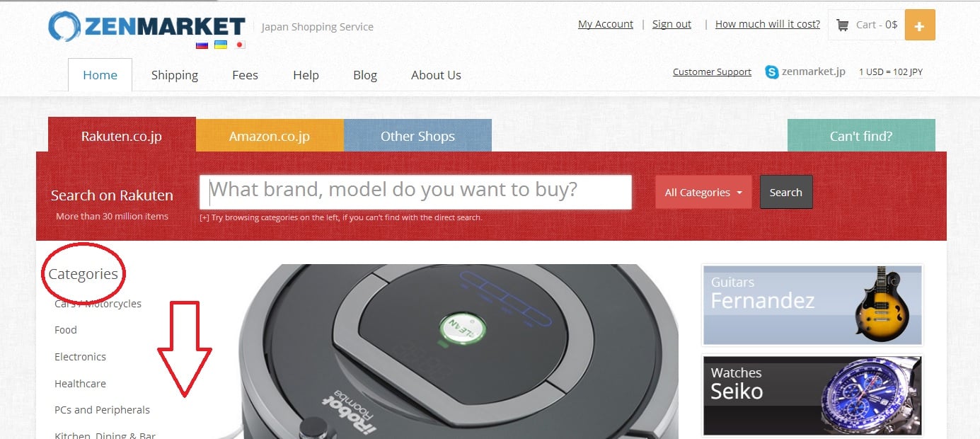
Task: Click the Skype icon beside zenmarket.jp
Action: [772, 72]
